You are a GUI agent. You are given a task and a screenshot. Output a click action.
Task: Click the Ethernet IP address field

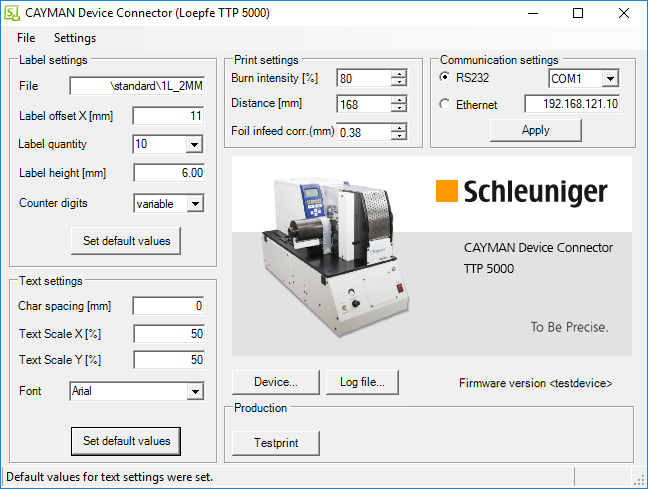pyautogui.click(x=572, y=104)
